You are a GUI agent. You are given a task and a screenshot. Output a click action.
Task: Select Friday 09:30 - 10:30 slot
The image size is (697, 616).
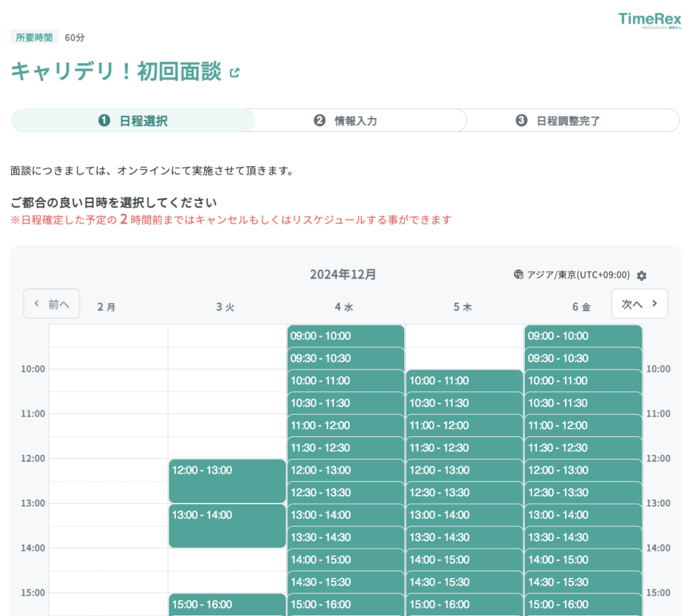point(583,358)
